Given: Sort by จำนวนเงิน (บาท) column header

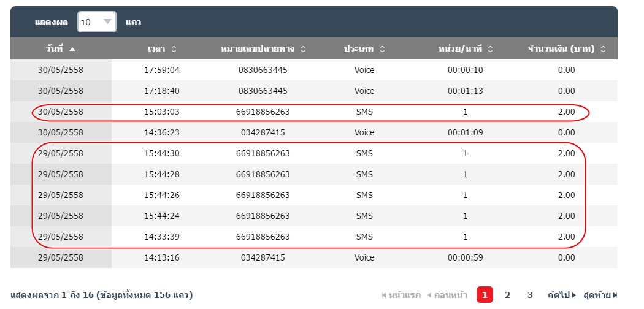Looking at the screenshot, I should tap(567, 49).
